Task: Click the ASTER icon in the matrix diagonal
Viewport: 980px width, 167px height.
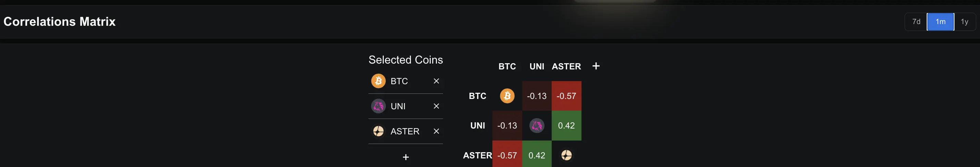Action: coord(566,155)
